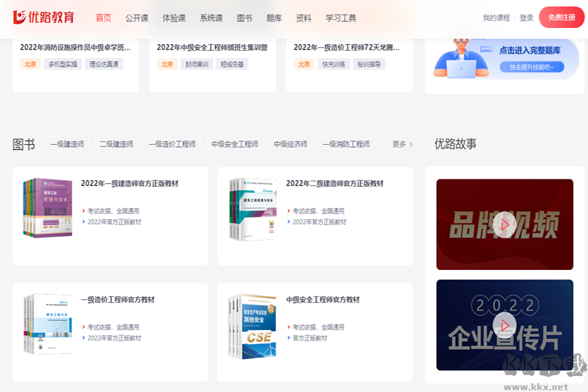Play the 品牌视频 video
Image resolution: width=588 pixels, height=392 pixels.
504,225
